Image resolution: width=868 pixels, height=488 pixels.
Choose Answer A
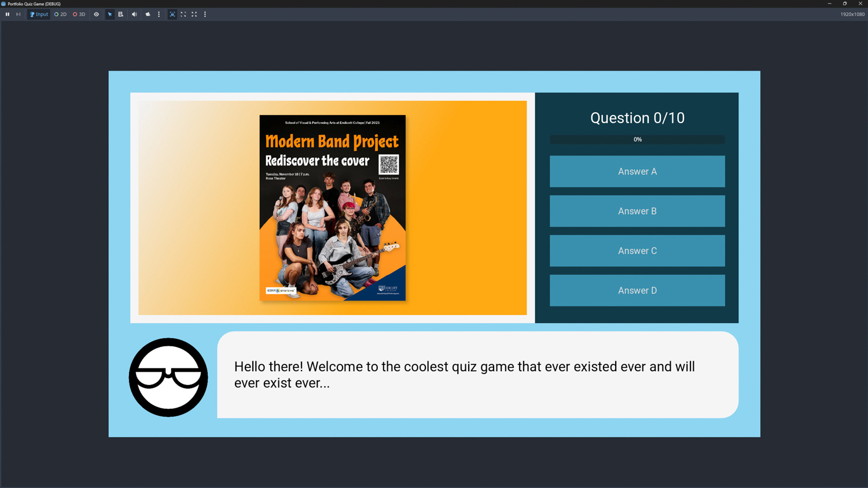pos(637,171)
